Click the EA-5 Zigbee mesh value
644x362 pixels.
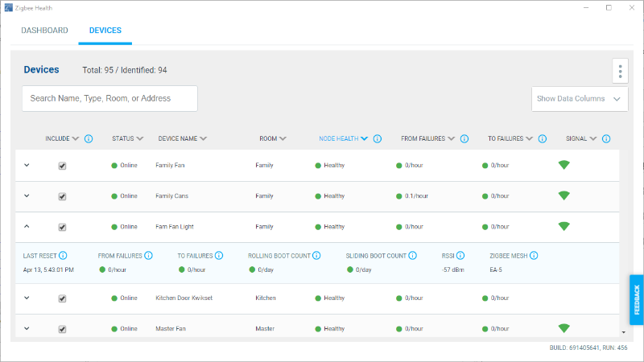(x=496, y=269)
